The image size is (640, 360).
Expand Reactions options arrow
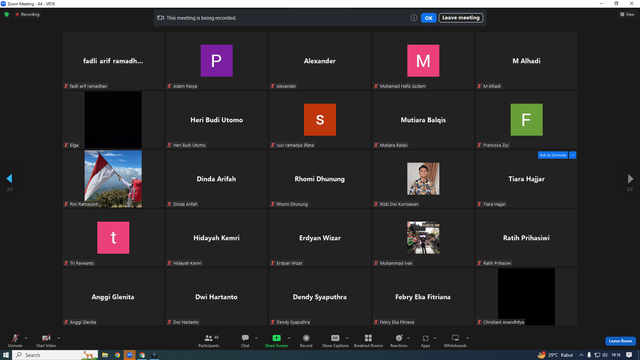(x=408, y=338)
